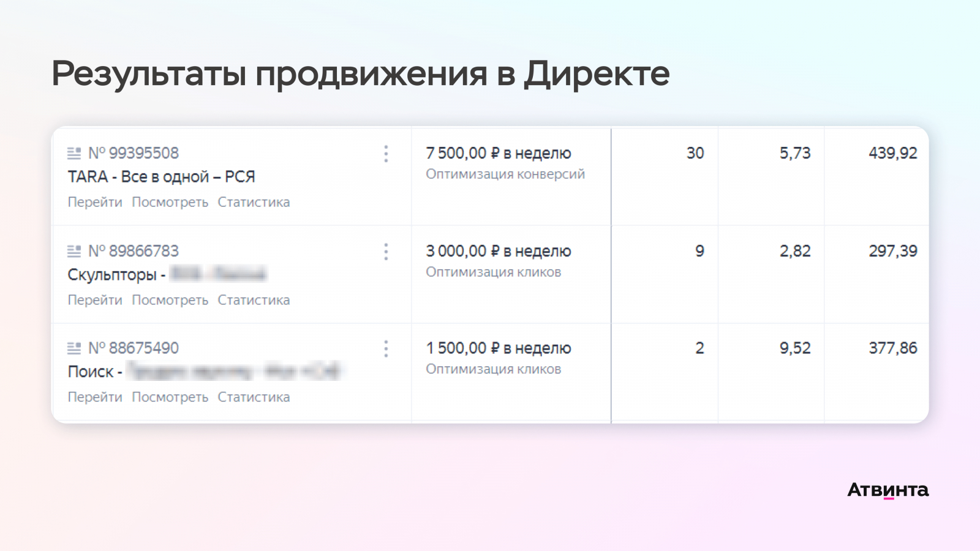Image resolution: width=980 pixels, height=551 pixels.
Task: Click the 7 500,00 ₽ в неделю budget
Action: click(x=499, y=153)
